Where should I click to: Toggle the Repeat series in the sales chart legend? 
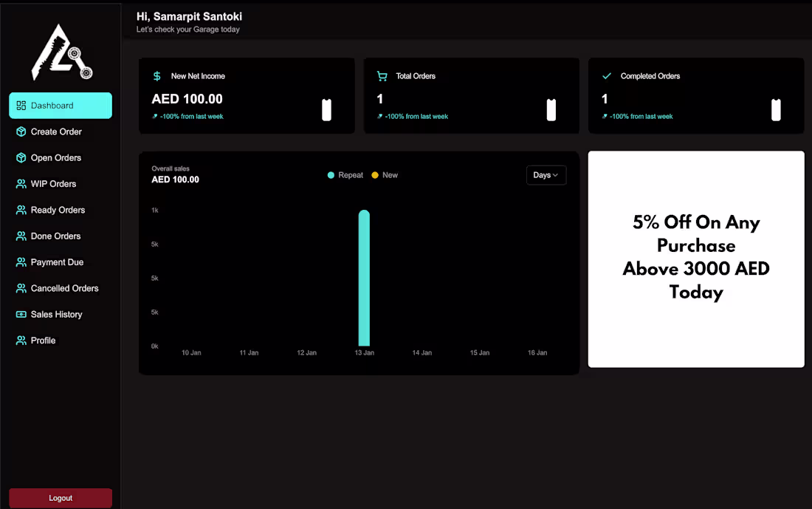click(345, 175)
